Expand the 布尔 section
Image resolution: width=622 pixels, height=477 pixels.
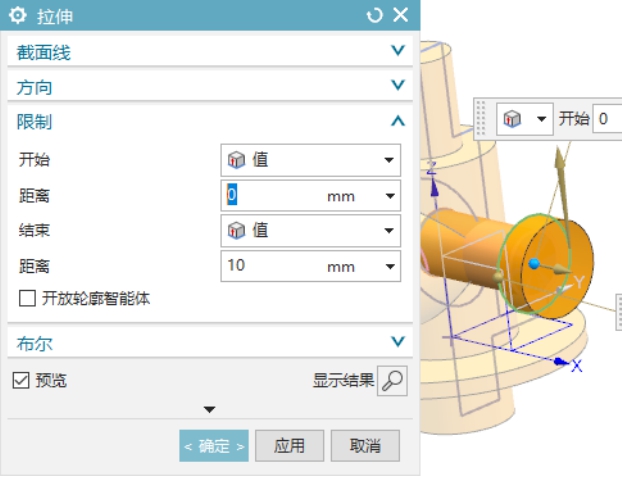(398, 342)
